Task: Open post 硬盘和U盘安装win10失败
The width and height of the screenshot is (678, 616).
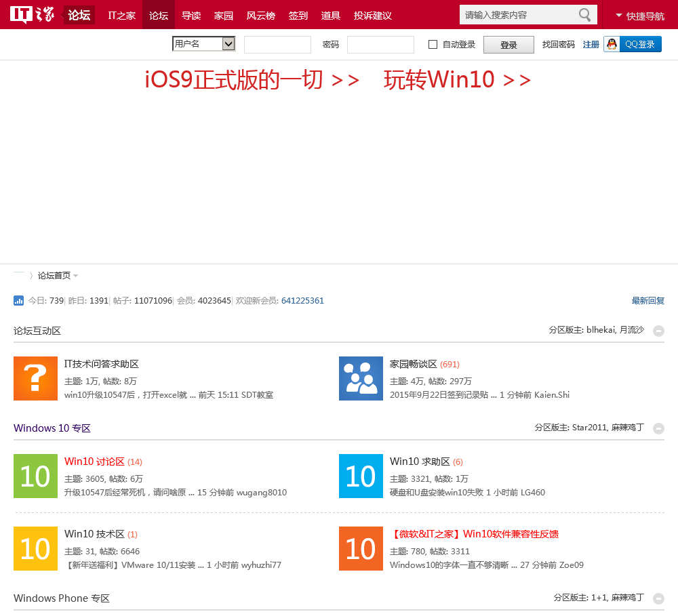Action: [x=436, y=493]
